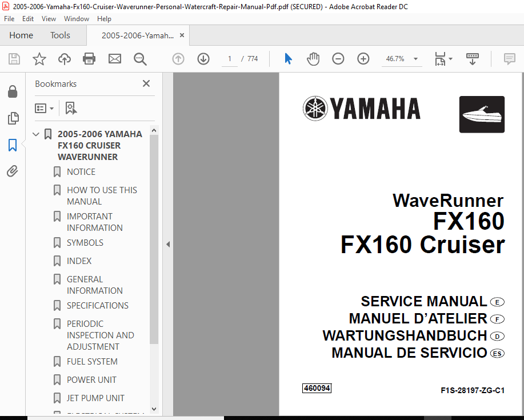Close the Bookmarks panel
524x420 pixels.
[146, 83]
